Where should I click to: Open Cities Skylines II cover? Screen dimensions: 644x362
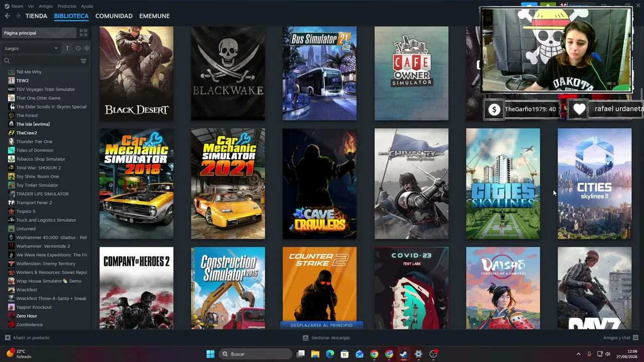[x=595, y=184]
